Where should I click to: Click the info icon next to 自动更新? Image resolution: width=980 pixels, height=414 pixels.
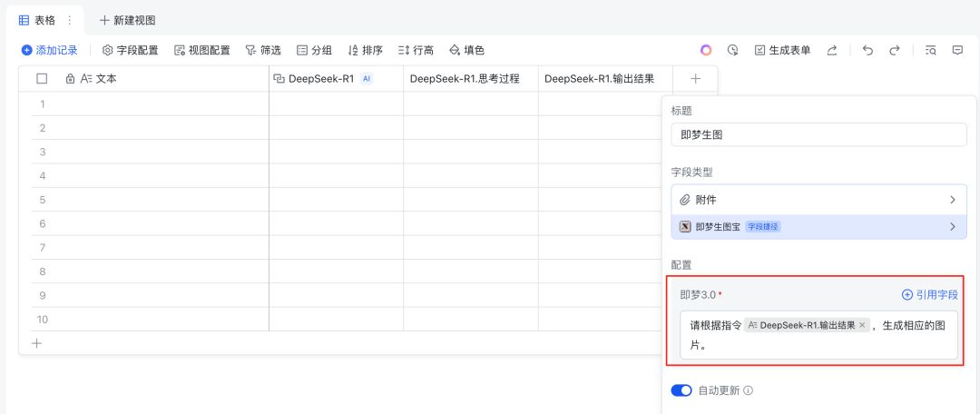click(748, 390)
